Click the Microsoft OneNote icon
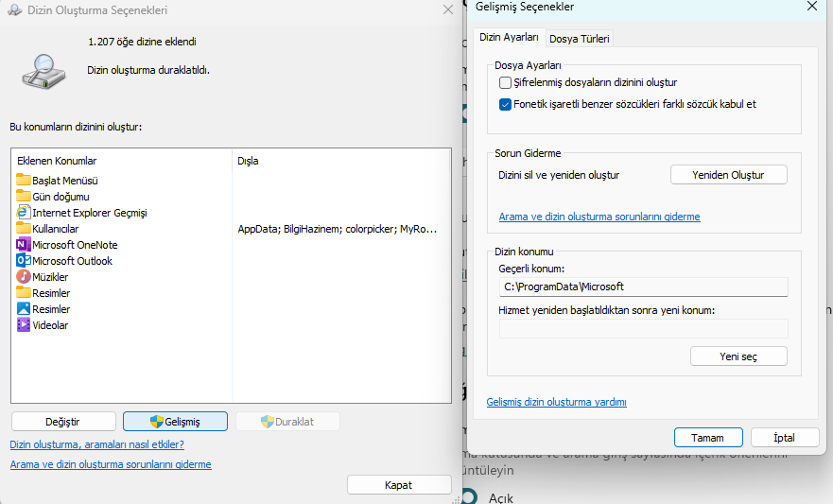The height and width of the screenshot is (504, 833). point(24,245)
